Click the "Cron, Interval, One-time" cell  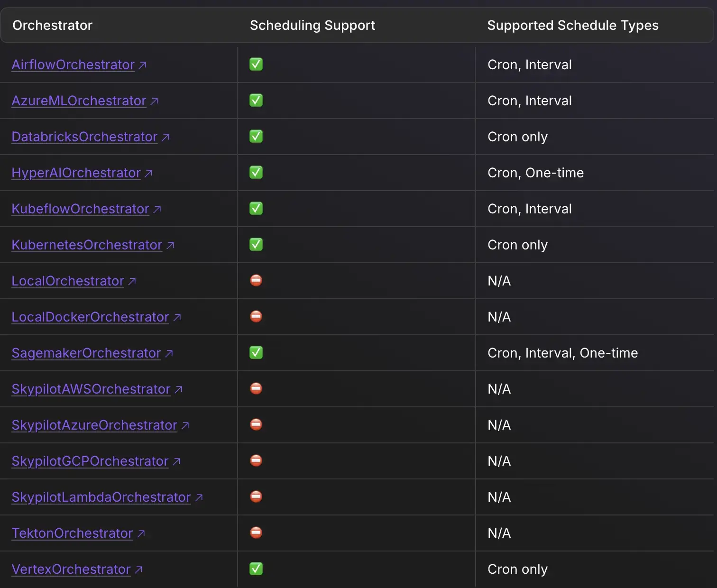562,353
